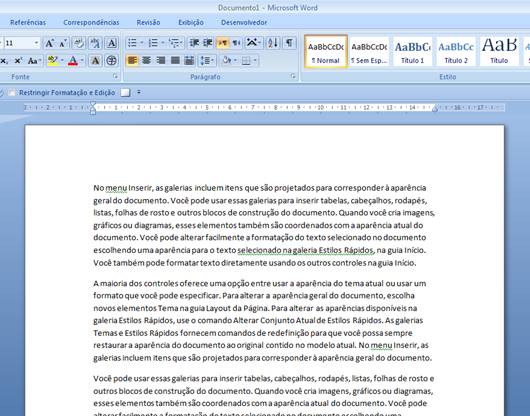Apply Character Border icon
Screen dimensions: 530x416
[112, 43]
